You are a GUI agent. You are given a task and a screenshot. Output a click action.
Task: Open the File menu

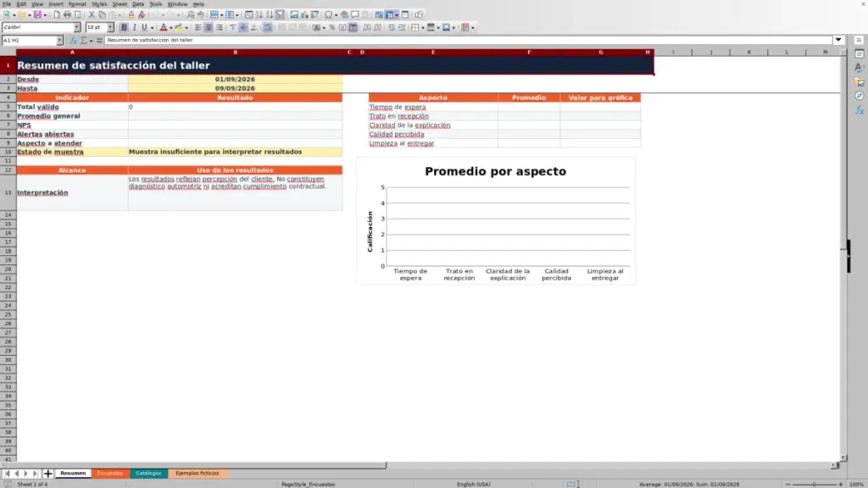tap(7, 4)
